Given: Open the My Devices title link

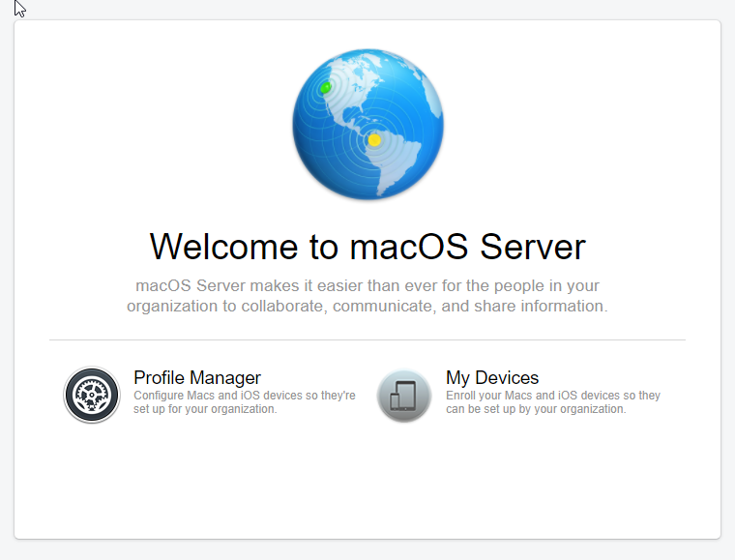Looking at the screenshot, I should tap(492, 378).
